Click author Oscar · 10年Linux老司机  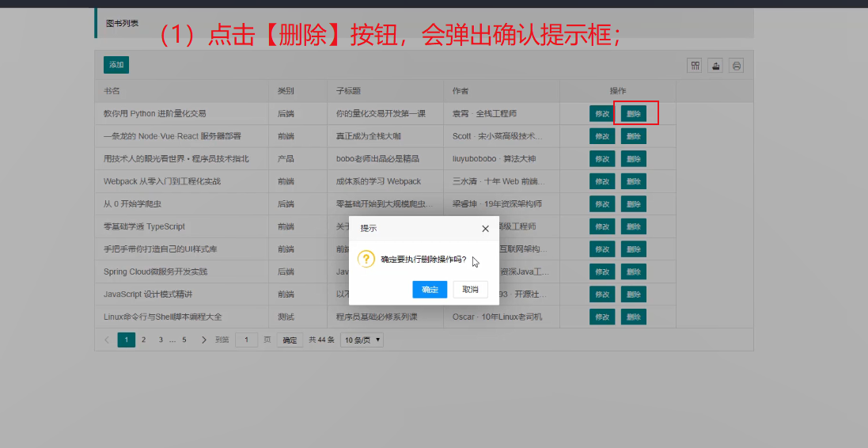[x=498, y=317]
